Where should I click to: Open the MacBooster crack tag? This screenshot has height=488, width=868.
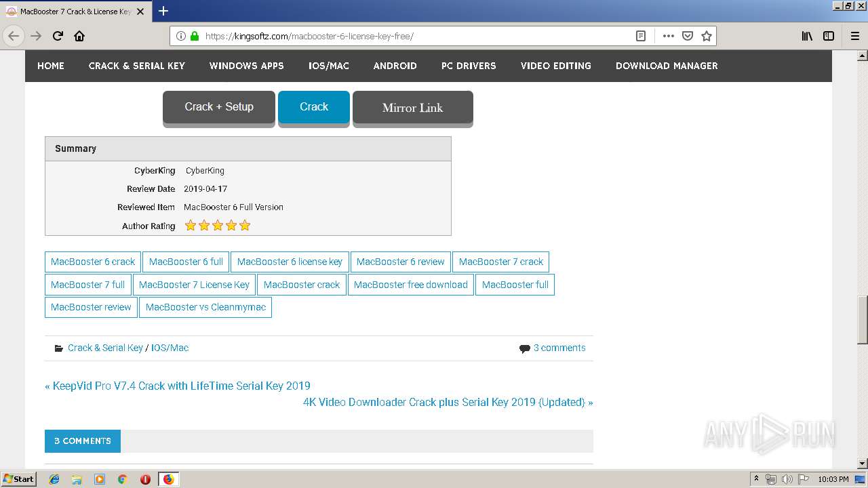coord(302,285)
